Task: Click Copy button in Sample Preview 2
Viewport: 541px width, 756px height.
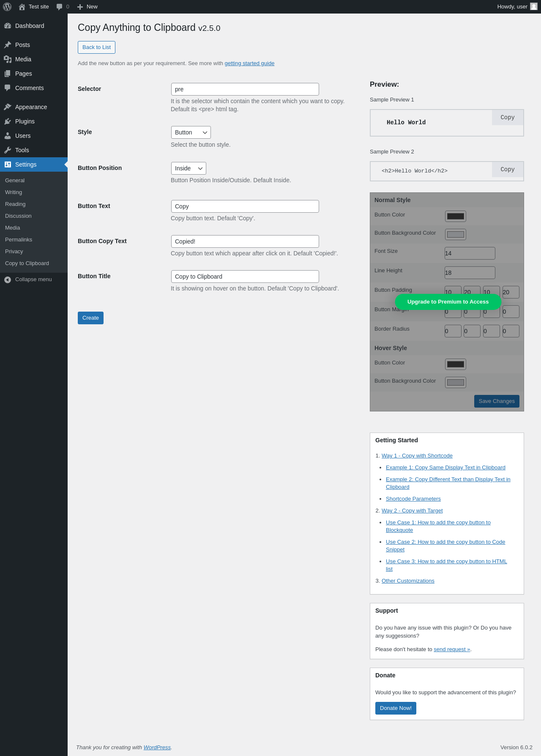Action: pyautogui.click(x=508, y=170)
